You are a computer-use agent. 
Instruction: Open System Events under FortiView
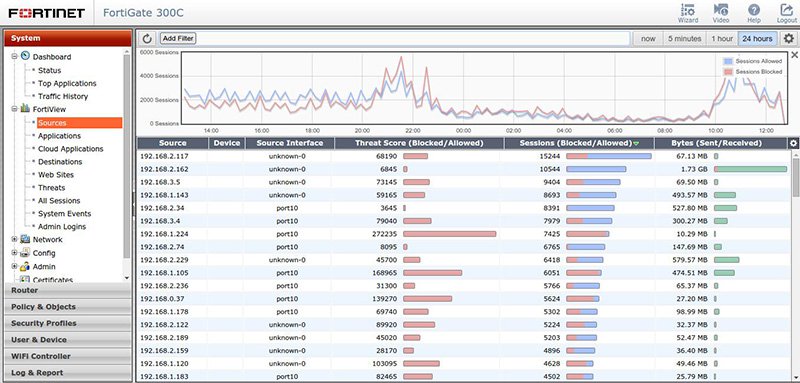[x=64, y=213]
